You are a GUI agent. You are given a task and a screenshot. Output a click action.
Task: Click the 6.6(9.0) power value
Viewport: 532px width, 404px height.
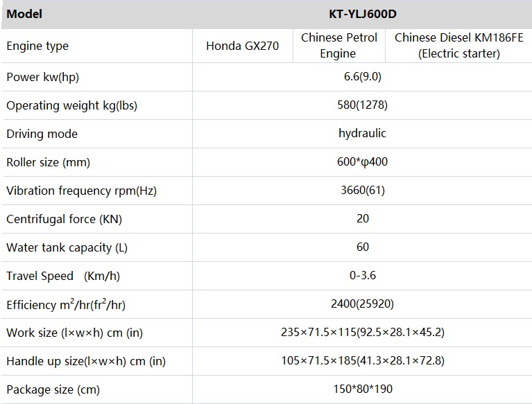click(362, 77)
